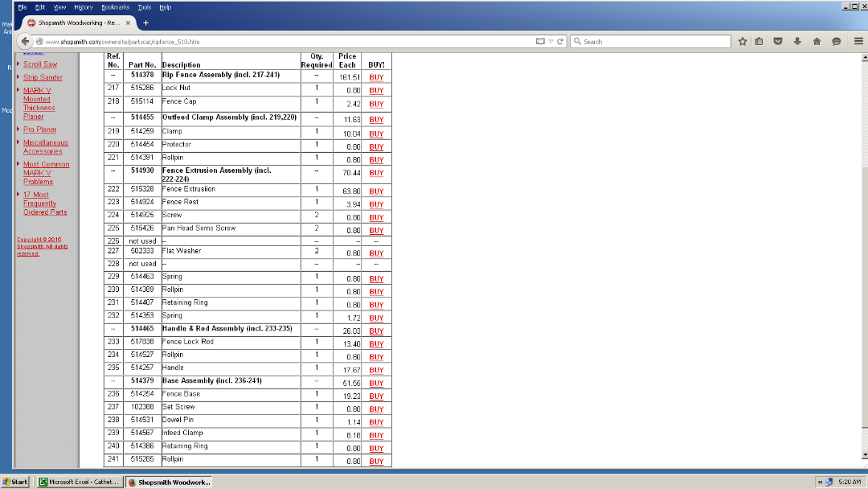The image size is (868, 489).
Task: Open the Windows Start button
Action: (15, 482)
